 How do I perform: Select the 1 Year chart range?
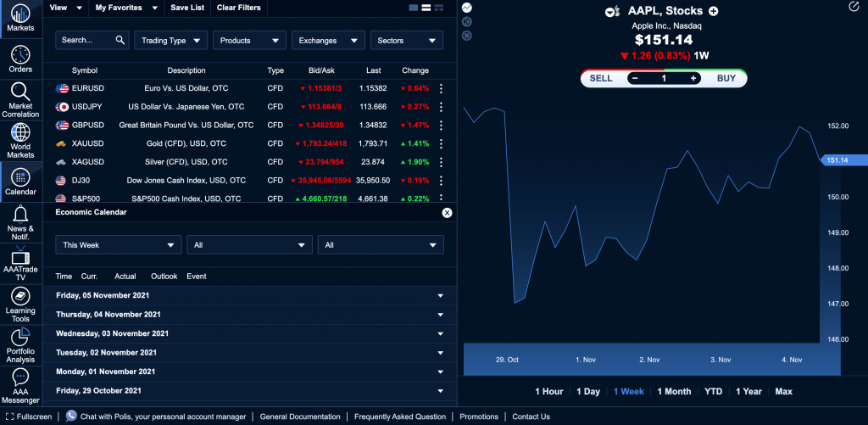[x=748, y=391]
